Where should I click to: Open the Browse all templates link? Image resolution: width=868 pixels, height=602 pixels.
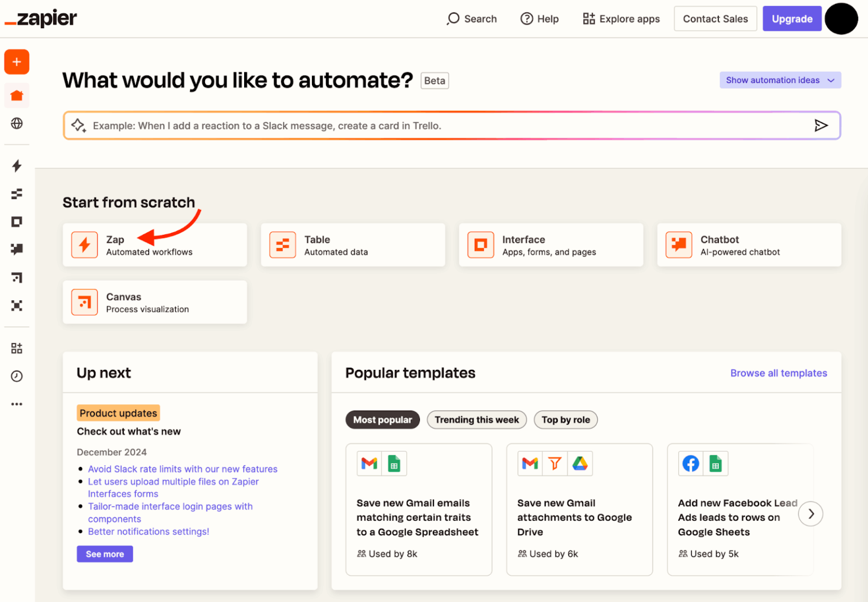pos(779,373)
